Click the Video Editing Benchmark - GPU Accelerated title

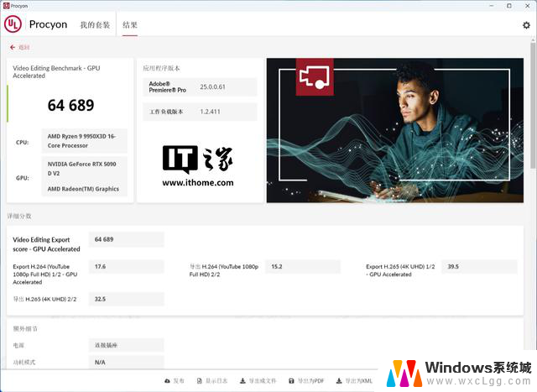[x=56, y=71]
